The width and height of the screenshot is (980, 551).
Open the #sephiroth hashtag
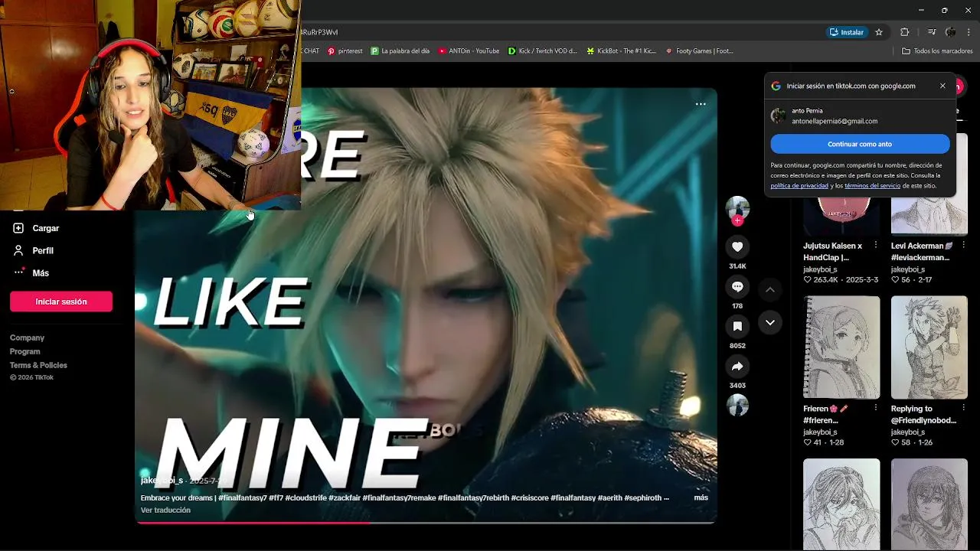[643, 497]
